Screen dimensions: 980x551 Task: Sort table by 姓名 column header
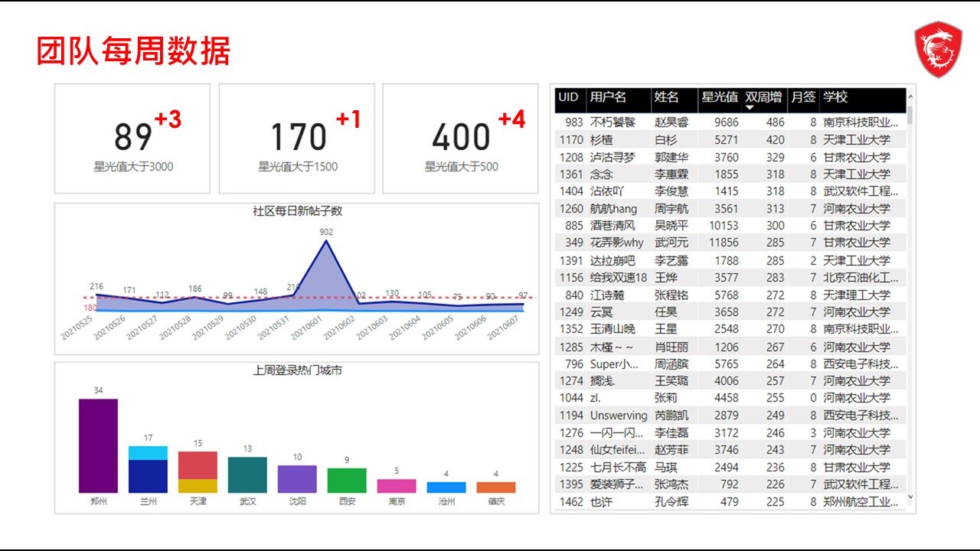(666, 97)
